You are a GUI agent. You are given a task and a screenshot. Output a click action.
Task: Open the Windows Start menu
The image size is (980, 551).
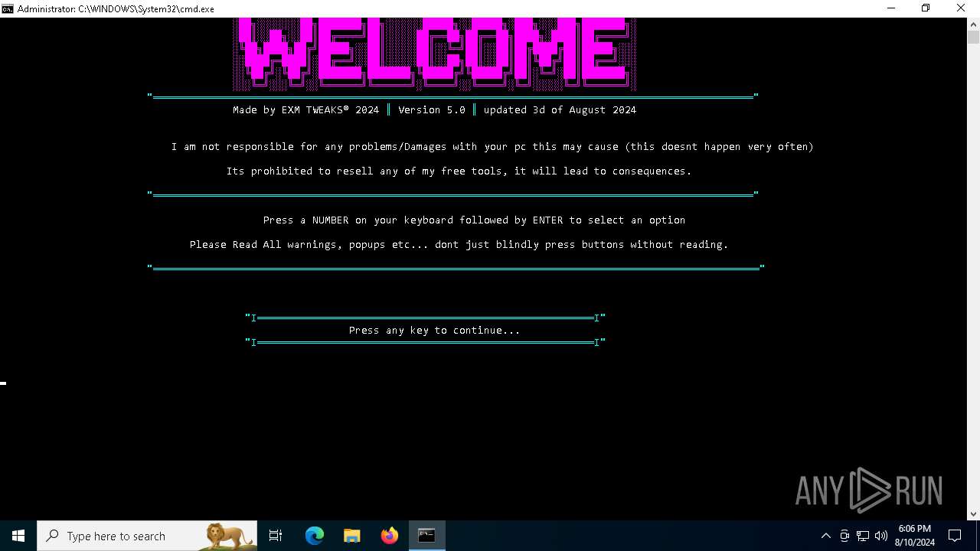point(18,536)
